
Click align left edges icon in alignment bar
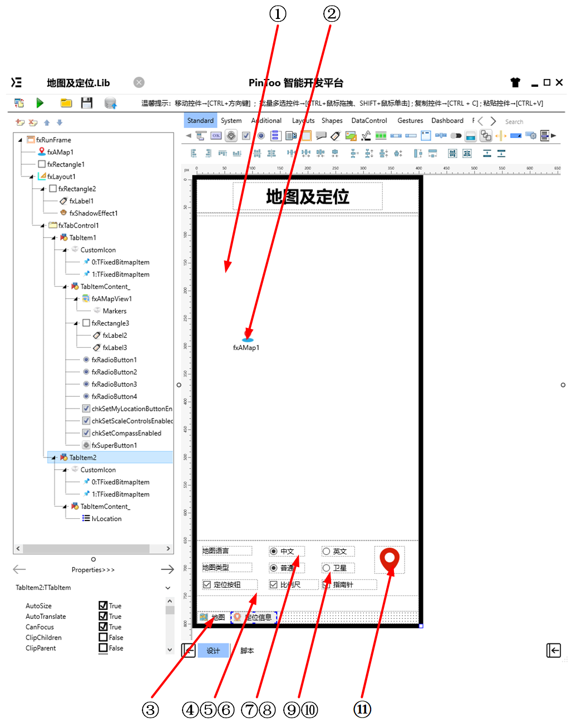194,153
